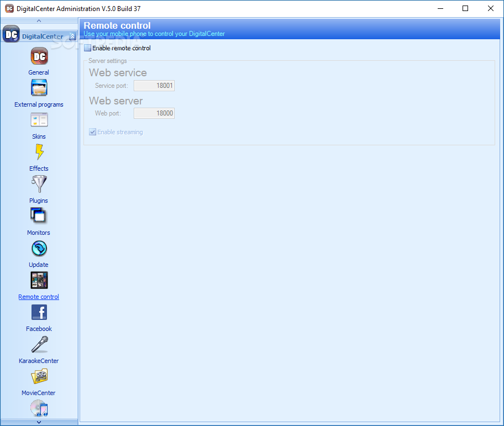Select the Skins icon

(39, 120)
